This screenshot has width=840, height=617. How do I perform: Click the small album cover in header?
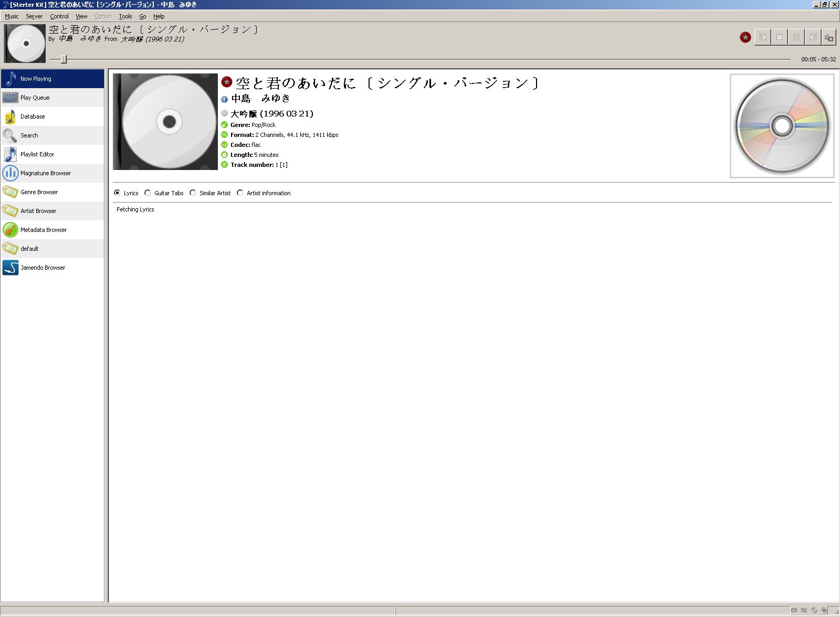pyautogui.click(x=25, y=44)
